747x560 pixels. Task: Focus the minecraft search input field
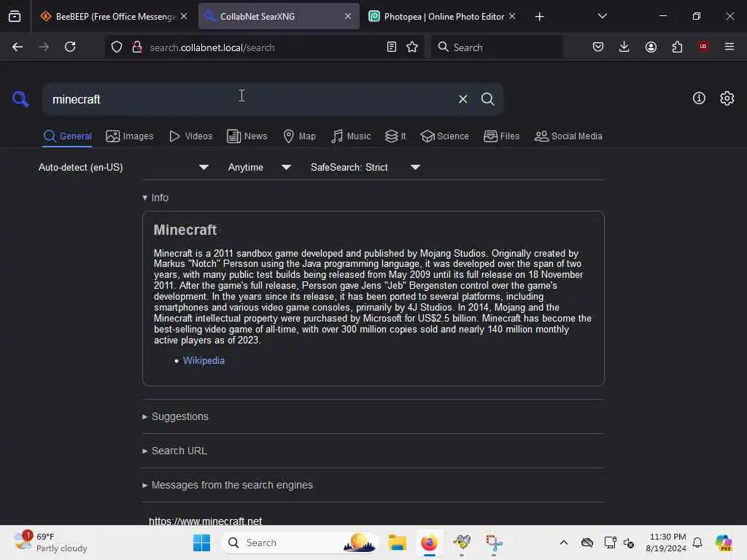coord(248,99)
